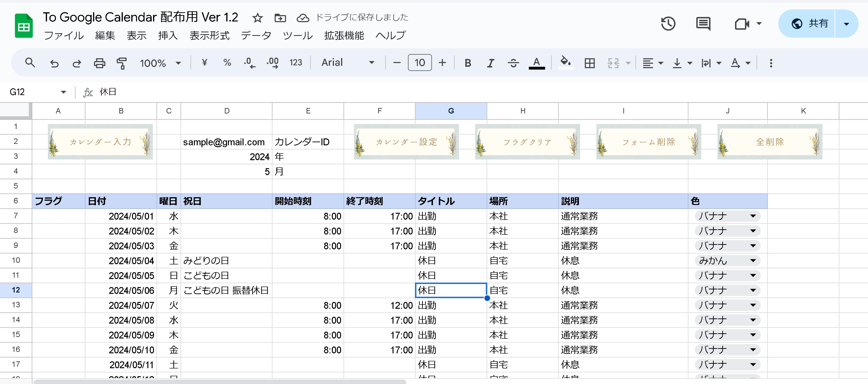Image resolution: width=868 pixels, height=384 pixels.
Task: Click the undo icon
Action: (54, 63)
